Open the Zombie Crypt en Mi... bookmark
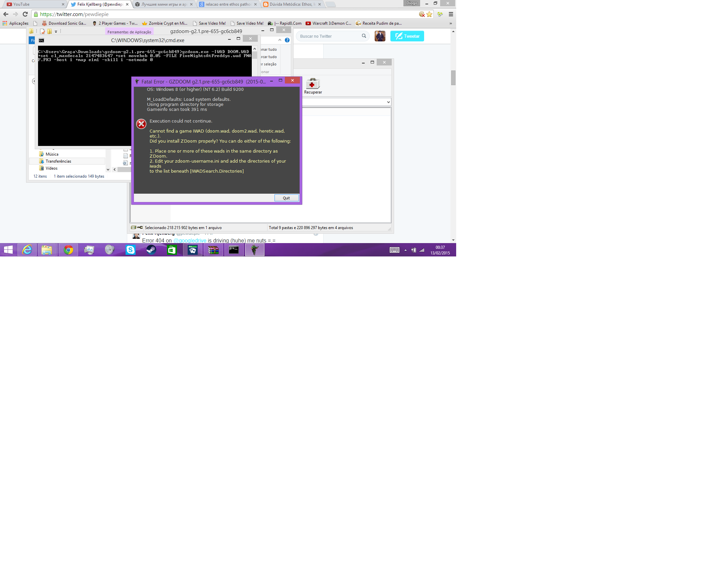Image resolution: width=728 pixels, height=565 pixels. pyautogui.click(x=165, y=23)
